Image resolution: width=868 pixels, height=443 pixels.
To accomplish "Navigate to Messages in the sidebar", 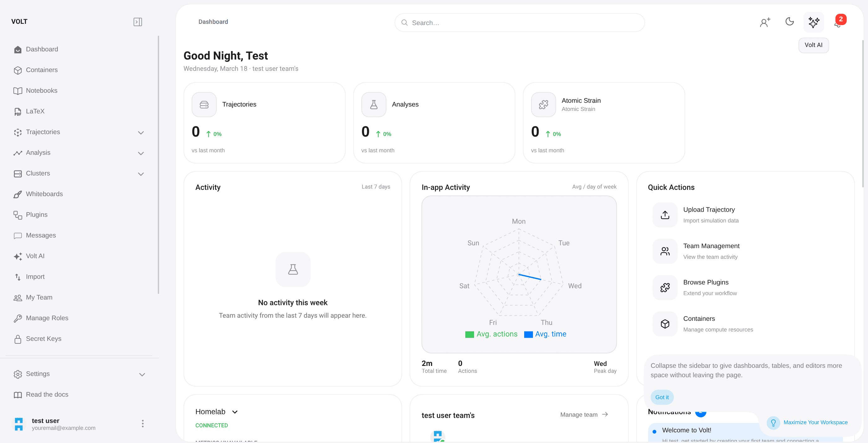I will point(79,236).
